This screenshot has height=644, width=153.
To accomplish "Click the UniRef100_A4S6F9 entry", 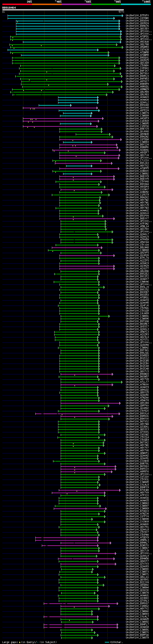I will point(137,118).
